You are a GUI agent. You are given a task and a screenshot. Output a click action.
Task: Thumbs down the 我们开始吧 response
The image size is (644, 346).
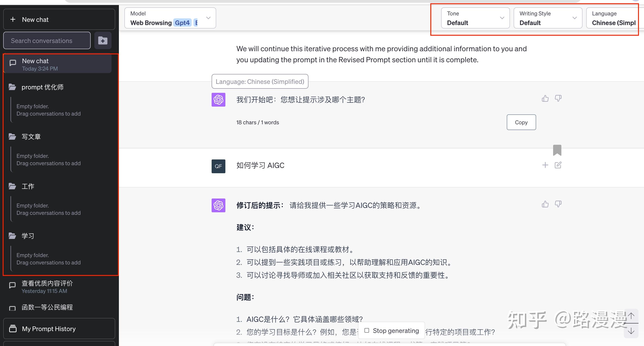click(x=558, y=98)
